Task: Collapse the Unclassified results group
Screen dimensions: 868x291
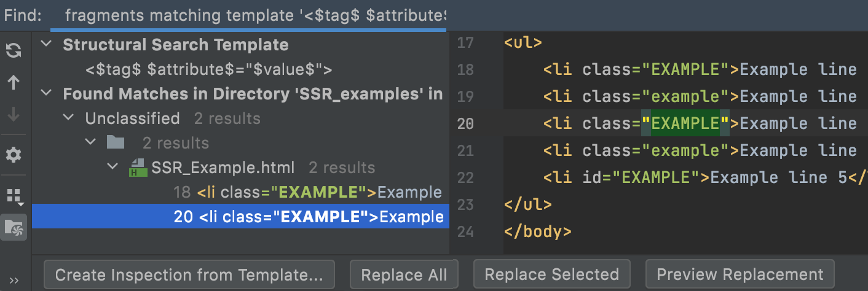Action: pyautogui.click(x=69, y=118)
